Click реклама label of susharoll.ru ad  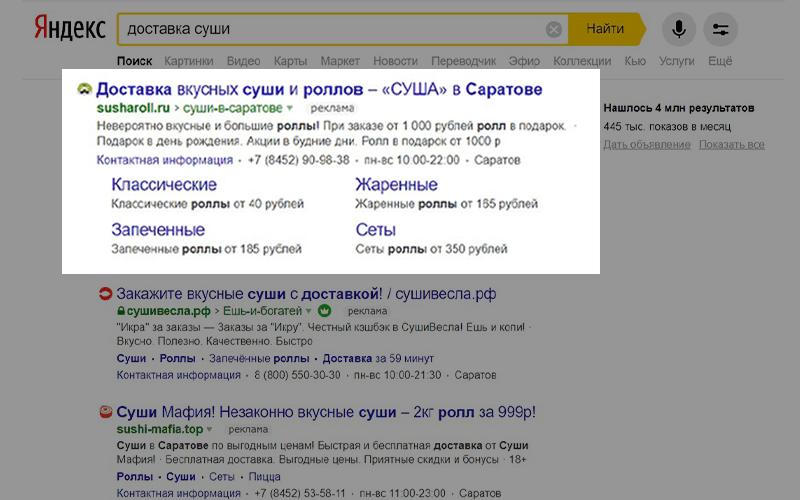(332, 108)
